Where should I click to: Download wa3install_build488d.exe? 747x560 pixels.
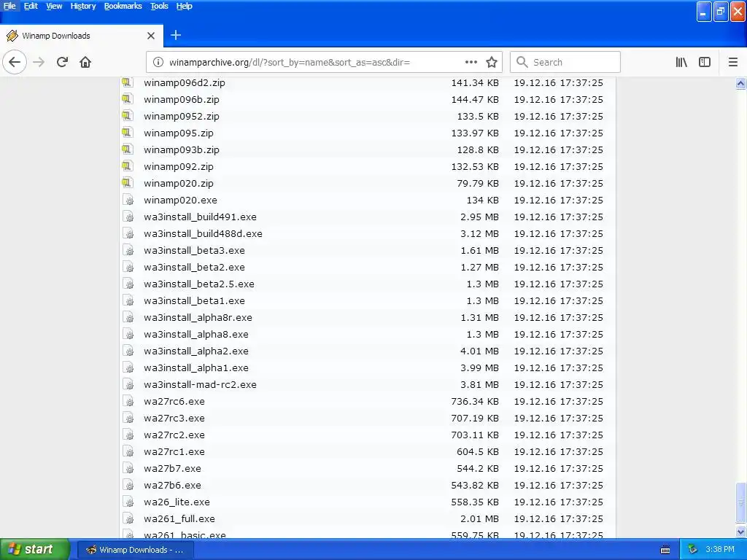pos(203,233)
